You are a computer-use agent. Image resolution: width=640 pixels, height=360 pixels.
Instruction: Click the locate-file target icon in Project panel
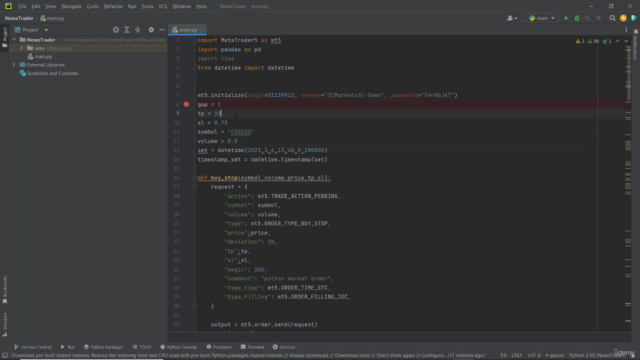(116, 30)
